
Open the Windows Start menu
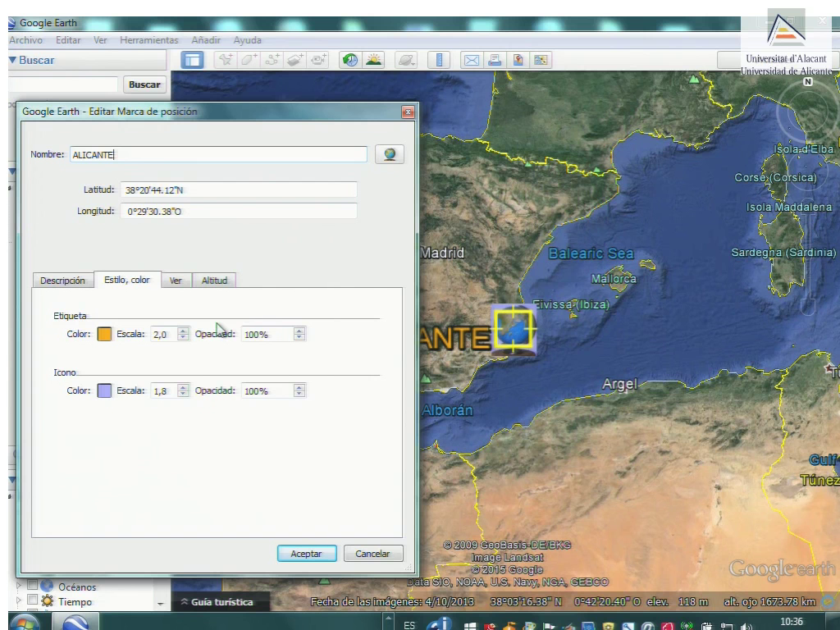24,623
